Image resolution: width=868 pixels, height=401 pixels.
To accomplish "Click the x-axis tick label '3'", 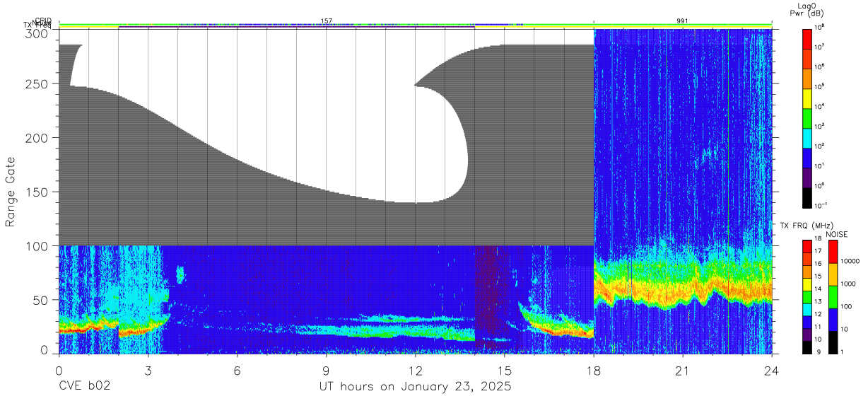I will (148, 371).
